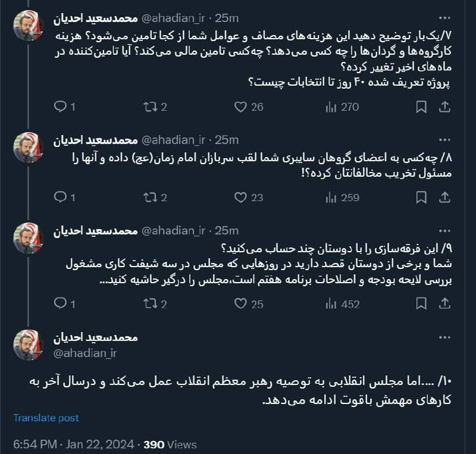Open the more options menu on tweet 8
Viewport: 476px width, 454px height.
pos(443,139)
